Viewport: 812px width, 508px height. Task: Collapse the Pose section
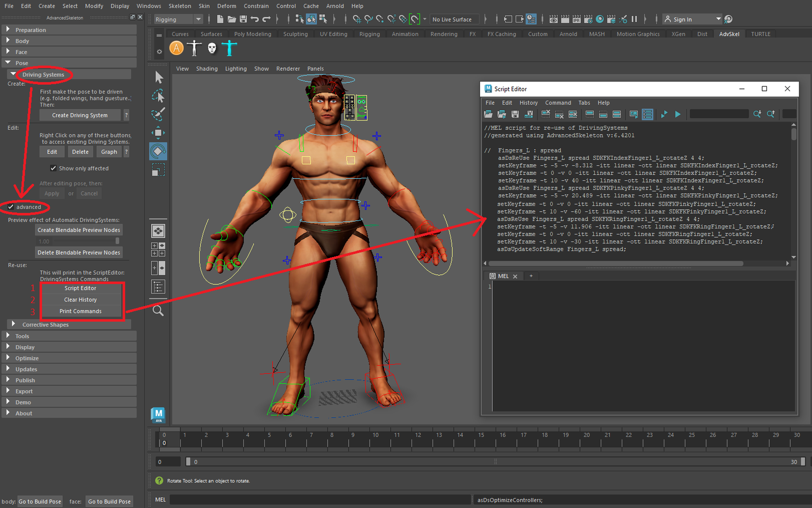tap(69, 63)
